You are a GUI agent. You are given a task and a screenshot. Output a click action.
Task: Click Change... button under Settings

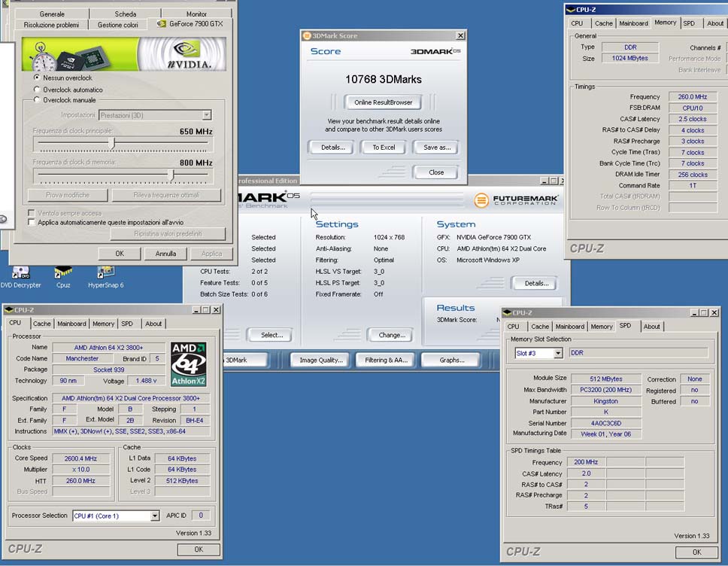391,335
